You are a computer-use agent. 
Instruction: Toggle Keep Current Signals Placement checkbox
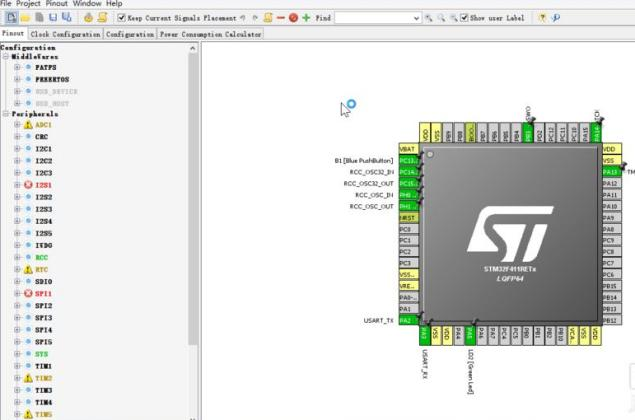(x=121, y=18)
